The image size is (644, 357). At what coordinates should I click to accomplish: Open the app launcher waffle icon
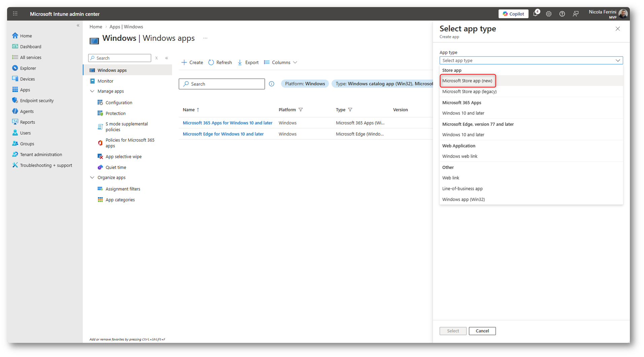[15, 14]
